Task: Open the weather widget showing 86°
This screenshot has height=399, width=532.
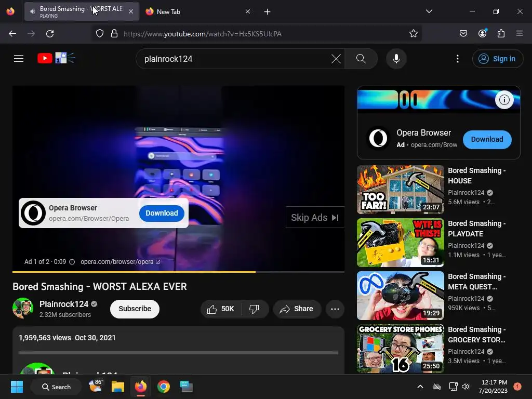Action: pos(96,386)
